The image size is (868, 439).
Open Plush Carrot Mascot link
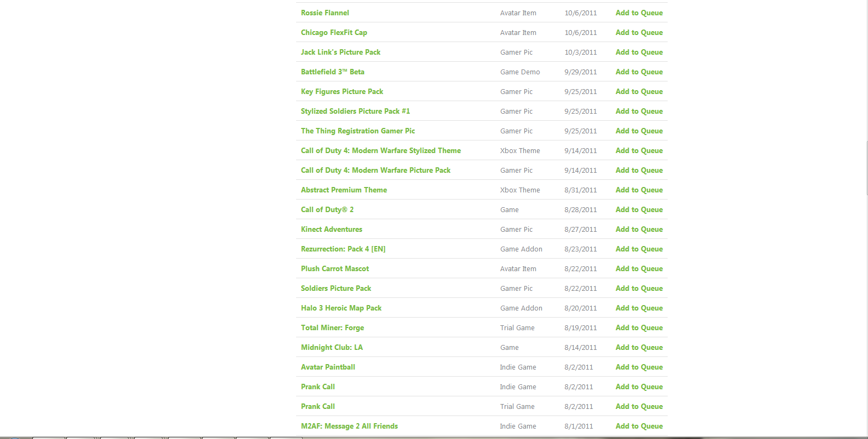(335, 268)
